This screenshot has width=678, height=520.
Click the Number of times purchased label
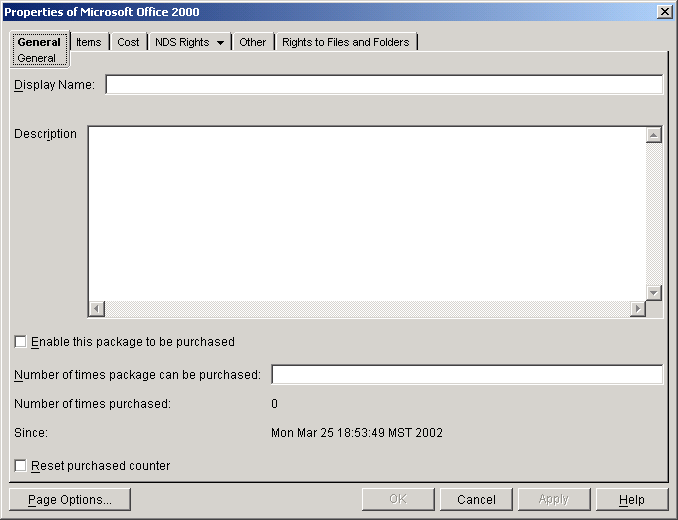click(93, 404)
